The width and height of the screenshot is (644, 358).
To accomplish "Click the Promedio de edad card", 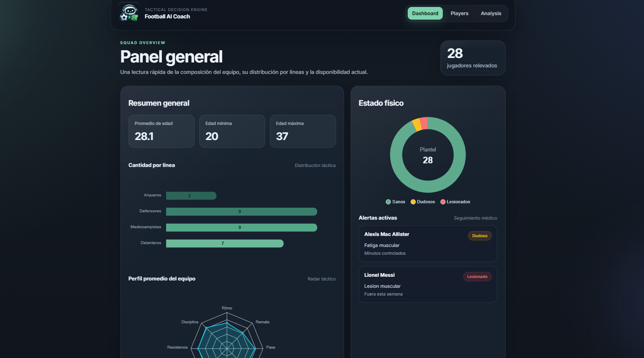I will tap(161, 131).
